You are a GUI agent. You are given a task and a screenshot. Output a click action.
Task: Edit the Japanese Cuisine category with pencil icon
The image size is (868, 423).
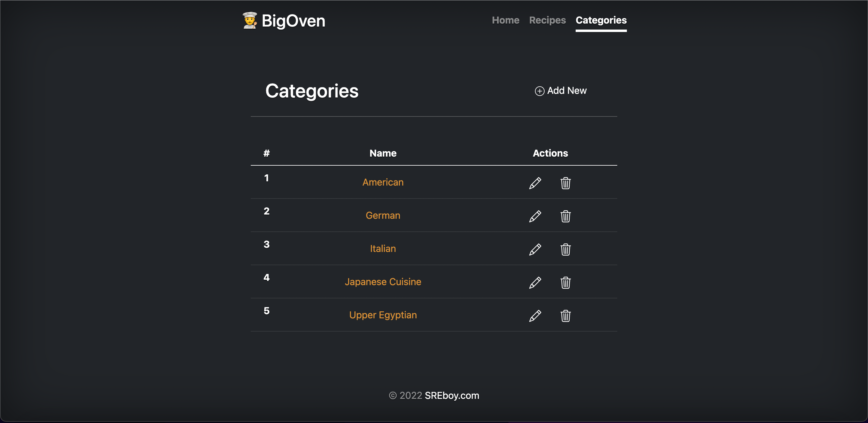(535, 283)
